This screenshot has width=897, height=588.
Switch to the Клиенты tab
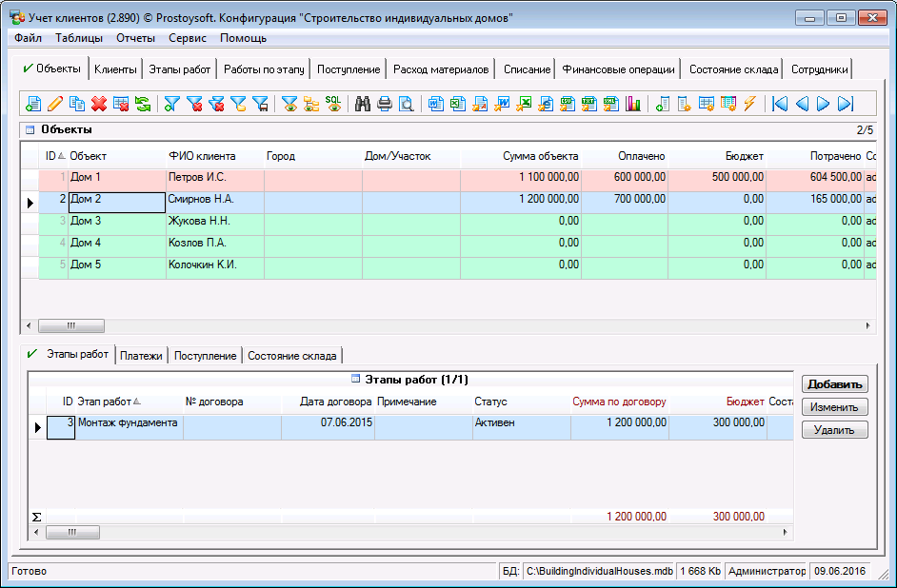pyautogui.click(x=116, y=69)
